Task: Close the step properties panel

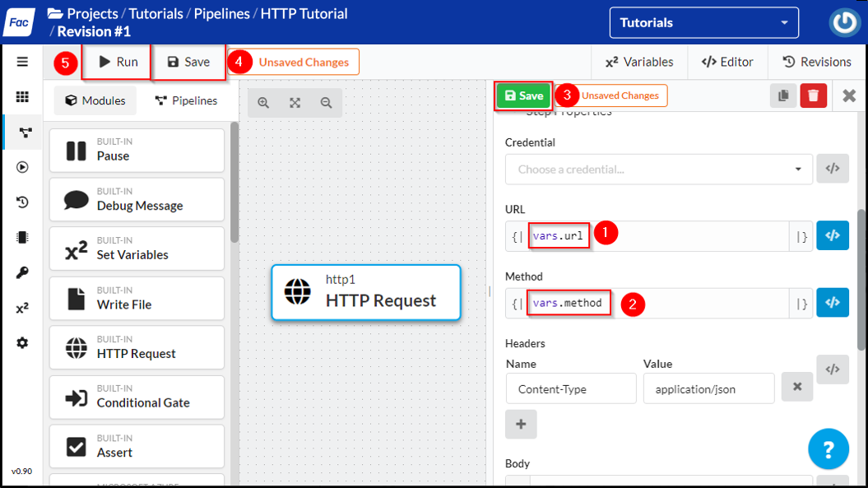Action: click(x=849, y=96)
